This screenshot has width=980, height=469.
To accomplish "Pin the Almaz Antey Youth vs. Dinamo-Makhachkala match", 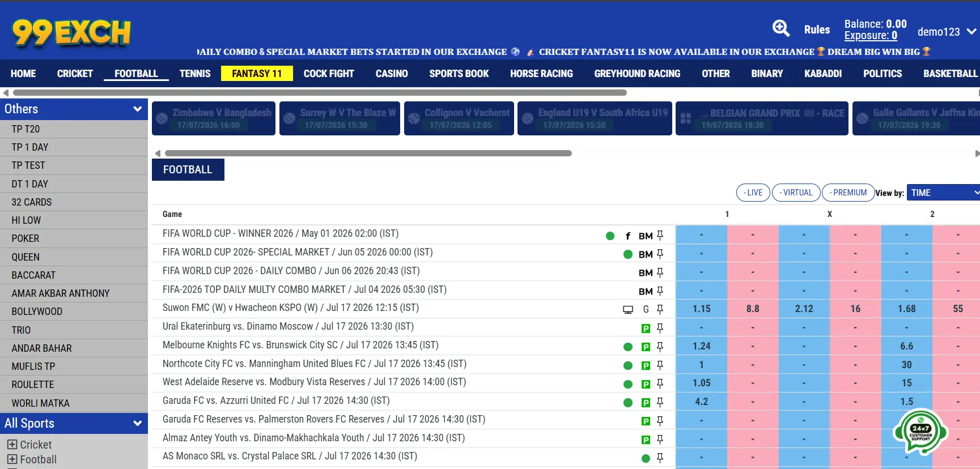I will tap(660, 440).
